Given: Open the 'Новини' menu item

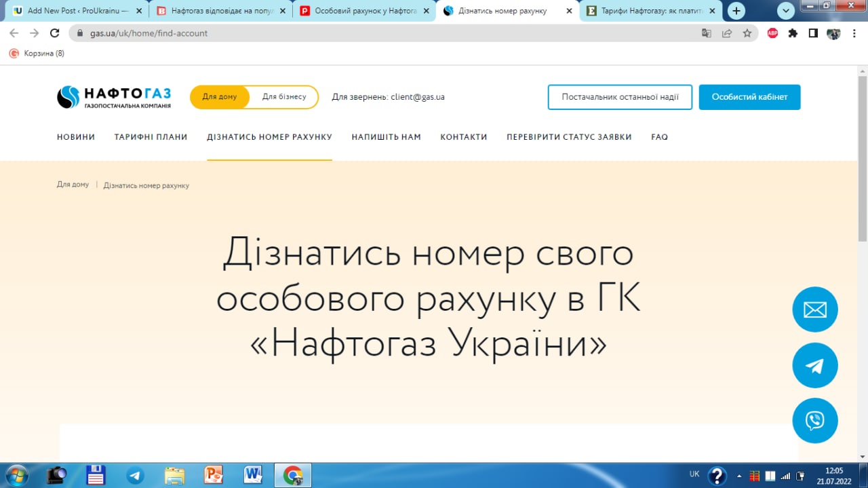Looking at the screenshot, I should click(x=76, y=137).
